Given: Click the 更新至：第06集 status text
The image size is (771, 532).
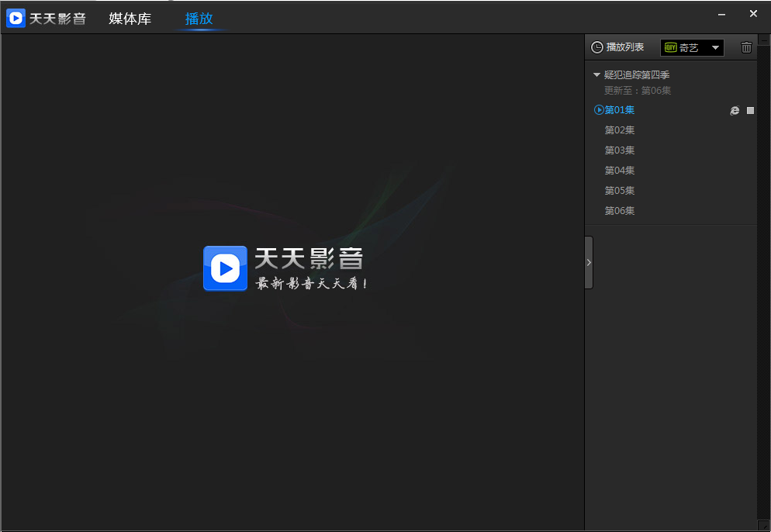Looking at the screenshot, I should click(x=638, y=91).
